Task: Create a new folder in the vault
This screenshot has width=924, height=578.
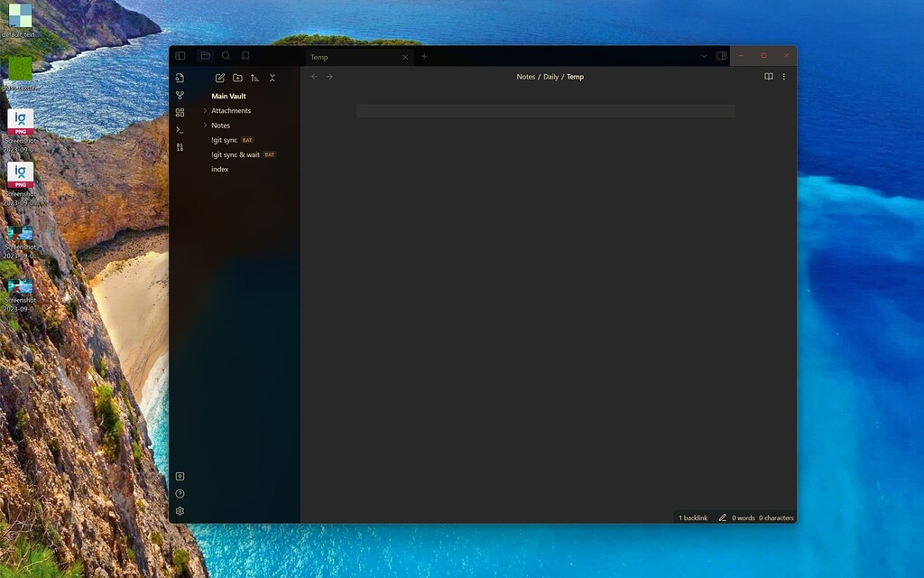Action: pyautogui.click(x=237, y=78)
